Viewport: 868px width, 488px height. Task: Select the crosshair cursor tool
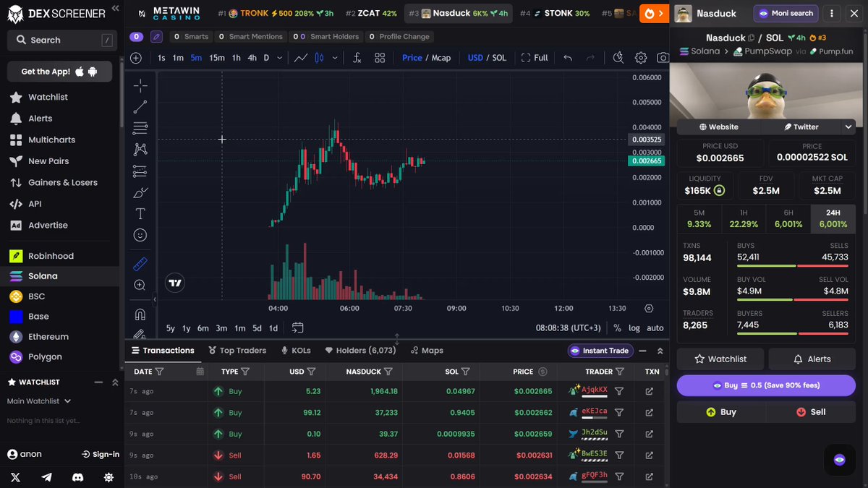140,86
